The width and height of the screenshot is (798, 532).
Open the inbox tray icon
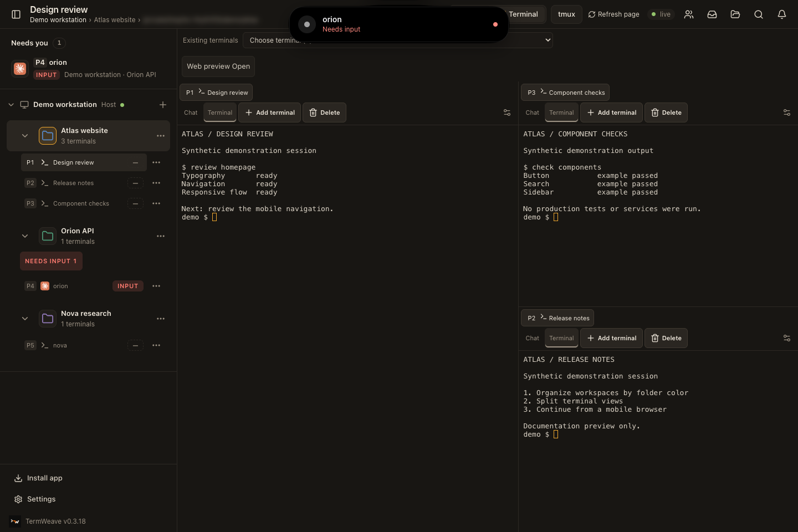(x=712, y=14)
